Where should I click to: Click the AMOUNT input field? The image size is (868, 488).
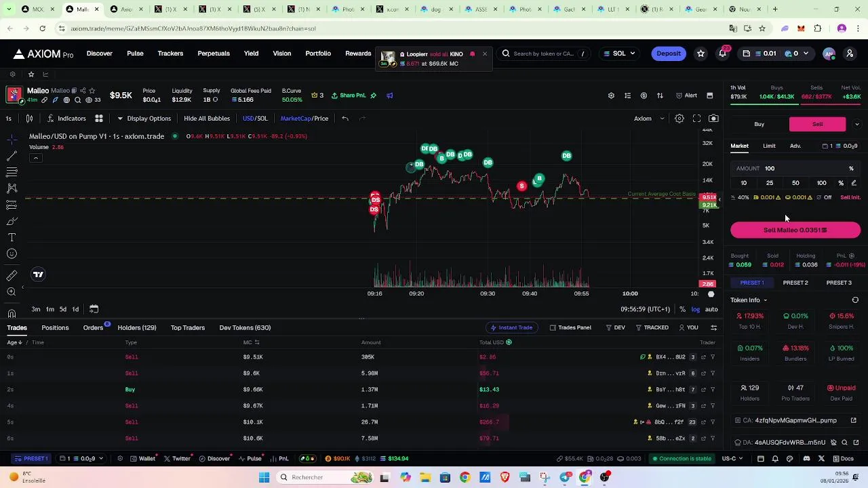click(x=795, y=169)
